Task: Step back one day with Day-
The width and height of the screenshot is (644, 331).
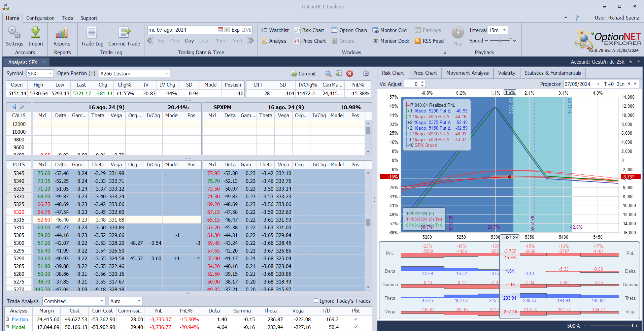Action: pyautogui.click(x=190, y=41)
